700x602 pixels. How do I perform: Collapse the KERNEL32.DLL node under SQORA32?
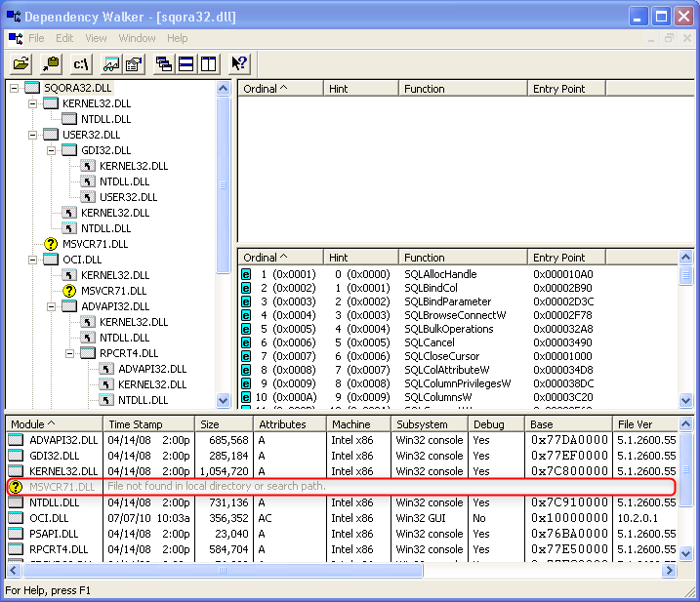tap(32, 104)
